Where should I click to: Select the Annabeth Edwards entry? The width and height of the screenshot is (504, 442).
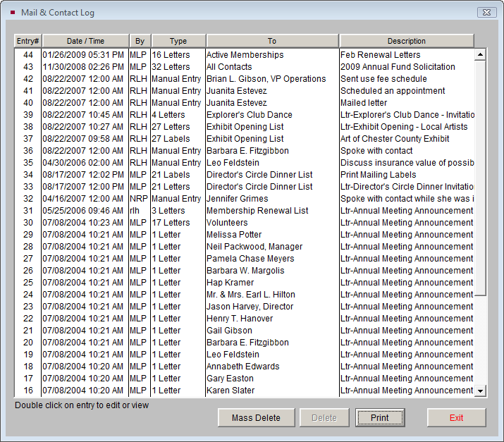click(x=245, y=367)
